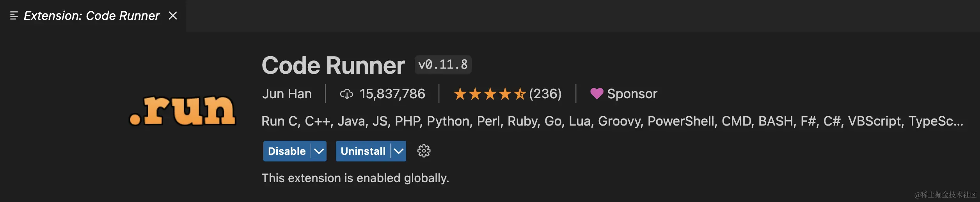Open publisher Jun Han's page
Viewport: 980px width, 202px height.
click(x=287, y=94)
